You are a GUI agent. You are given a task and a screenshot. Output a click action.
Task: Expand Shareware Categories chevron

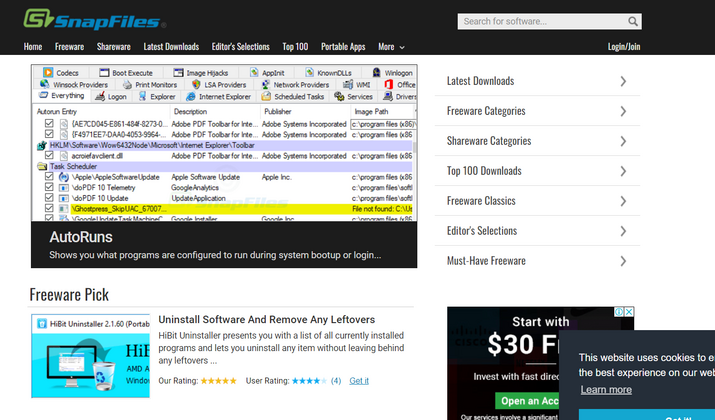pos(623,141)
